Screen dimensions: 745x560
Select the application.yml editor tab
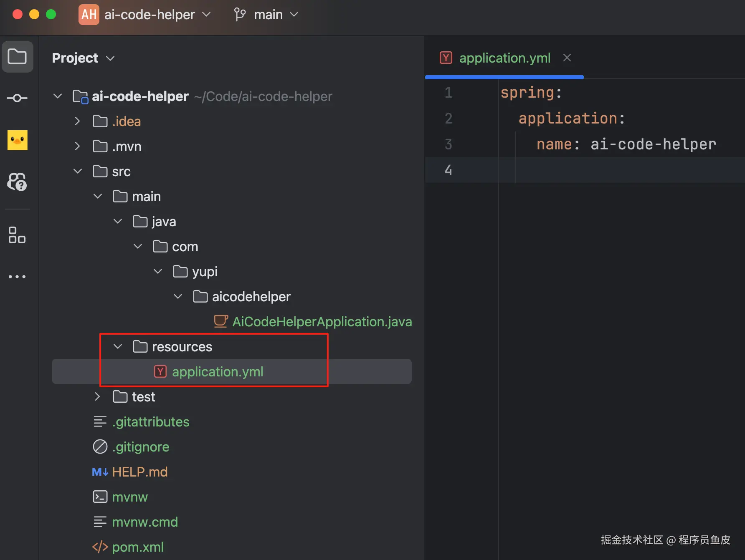pos(504,58)
